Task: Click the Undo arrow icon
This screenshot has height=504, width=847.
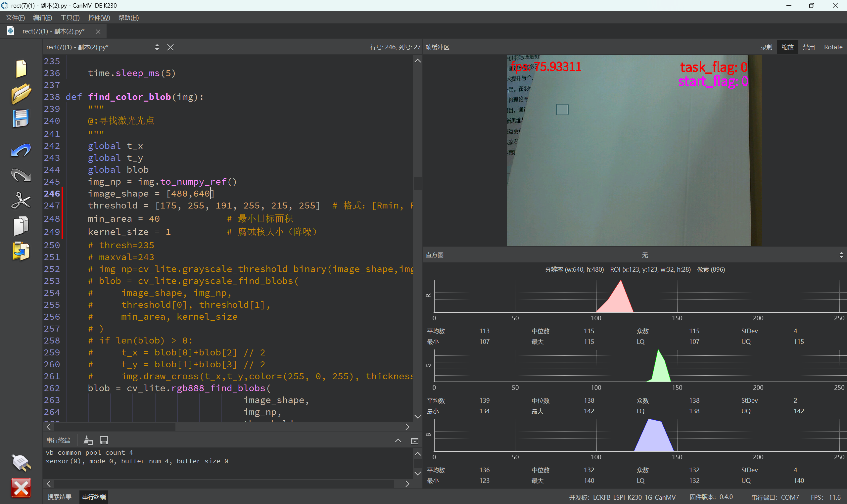Action: click(x=21, y=151)
